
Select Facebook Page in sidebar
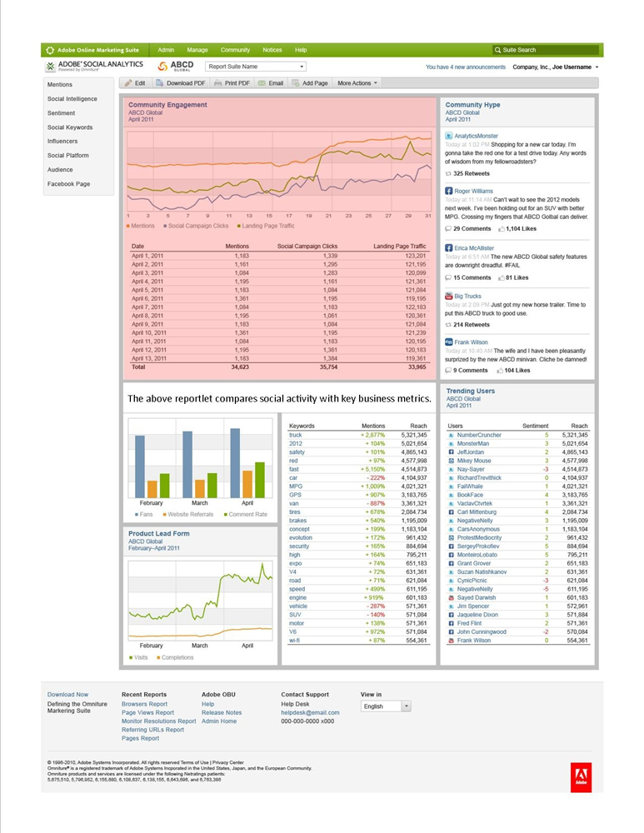68,184
